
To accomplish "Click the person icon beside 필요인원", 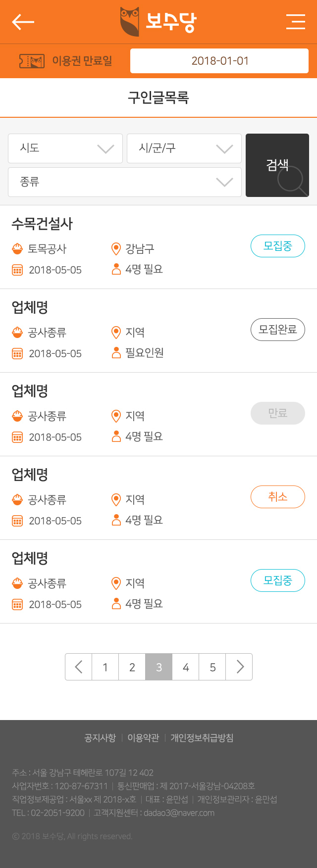I will [116, 352].
